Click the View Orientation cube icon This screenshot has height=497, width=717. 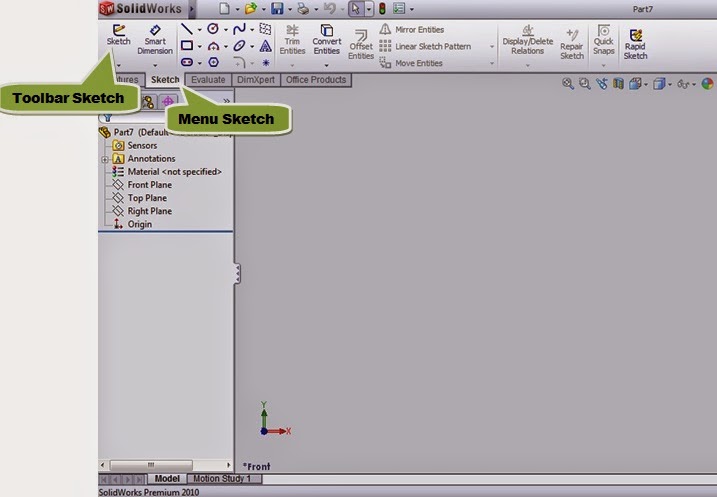pyautogui.click(x=635, y=84)
